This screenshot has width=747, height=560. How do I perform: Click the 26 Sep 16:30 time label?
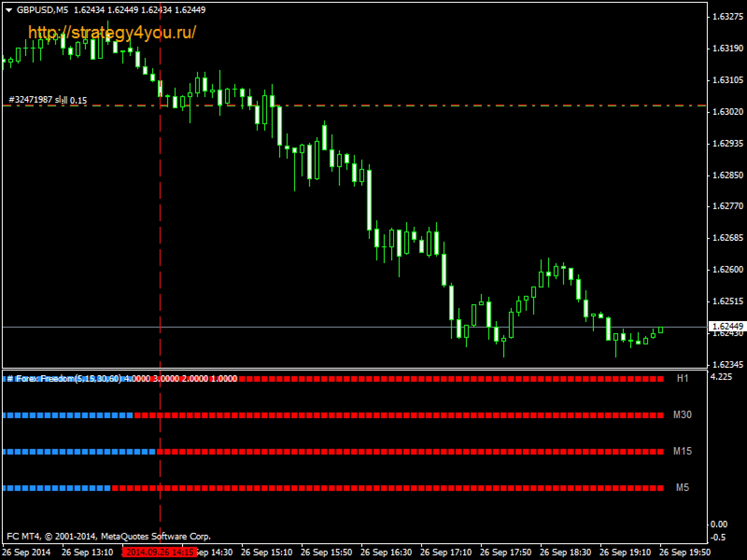pyautogui.click(x=386, y=552)
